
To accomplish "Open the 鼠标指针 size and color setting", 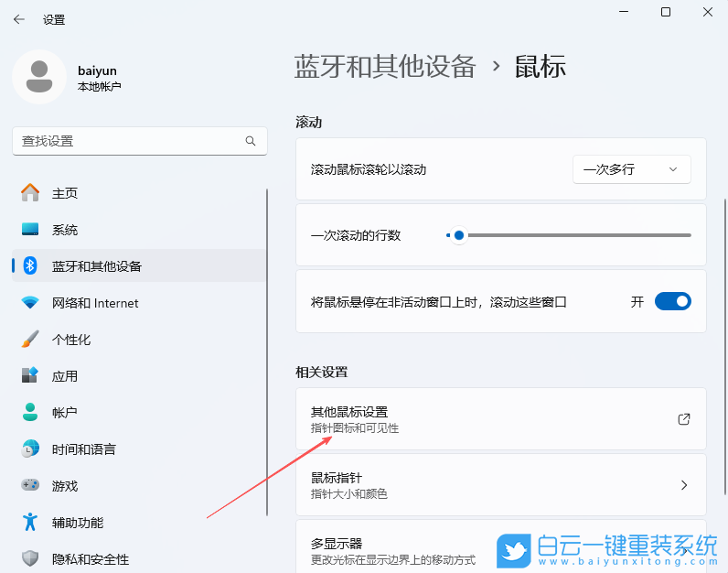I will (x=501, y=485).
